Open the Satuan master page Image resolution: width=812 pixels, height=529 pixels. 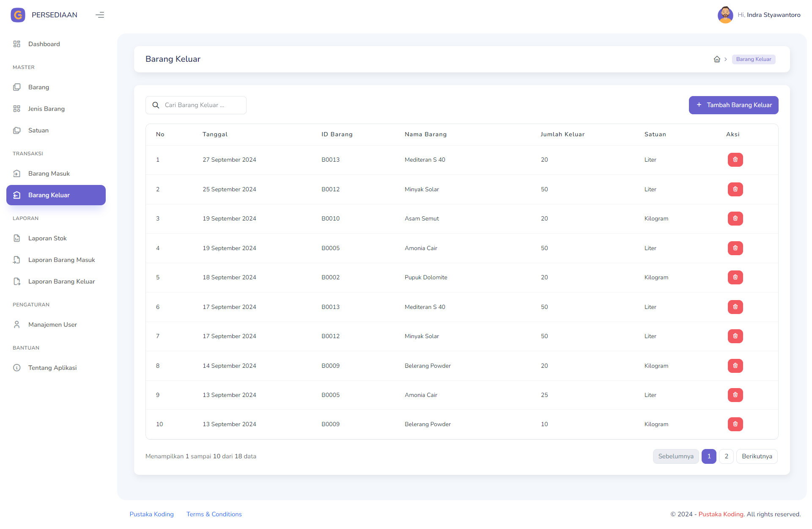tap(38, 130)
